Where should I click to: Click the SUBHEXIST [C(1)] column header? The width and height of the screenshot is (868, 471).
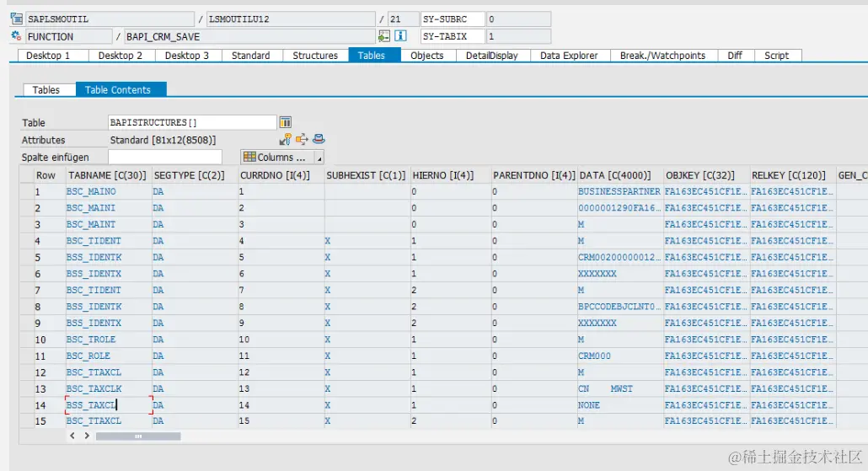tap(366, 175)
